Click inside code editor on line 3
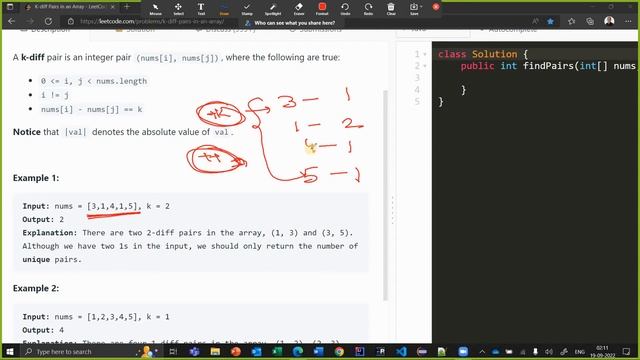This screenshot has width=640, height=360. (535, 78)
